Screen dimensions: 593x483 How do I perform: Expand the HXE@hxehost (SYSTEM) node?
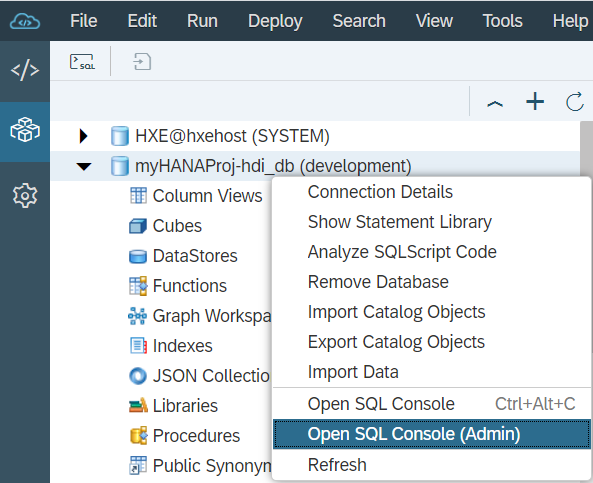click(83, 136)
